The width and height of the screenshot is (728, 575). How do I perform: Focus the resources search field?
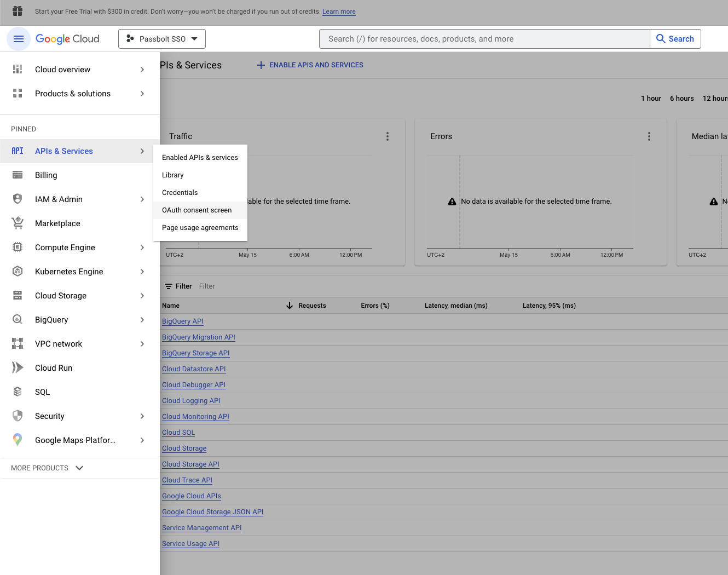pyautogui.click(x=484, y=39)
